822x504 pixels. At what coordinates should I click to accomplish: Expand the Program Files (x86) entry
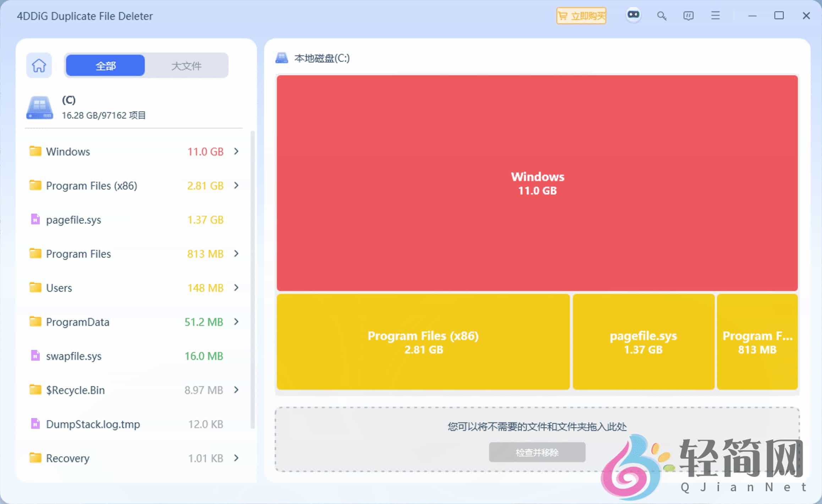236,185
